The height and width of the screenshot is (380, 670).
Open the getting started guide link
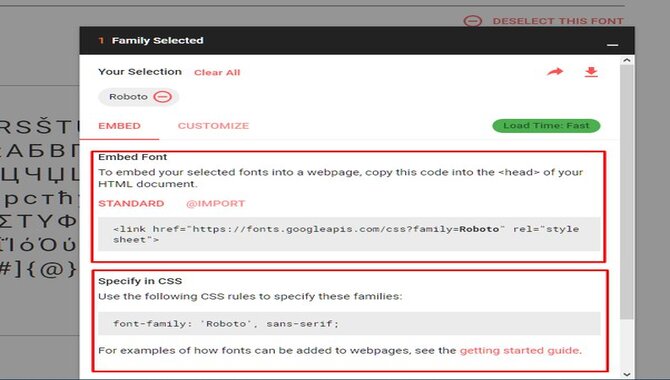click(x=520, y=351)
